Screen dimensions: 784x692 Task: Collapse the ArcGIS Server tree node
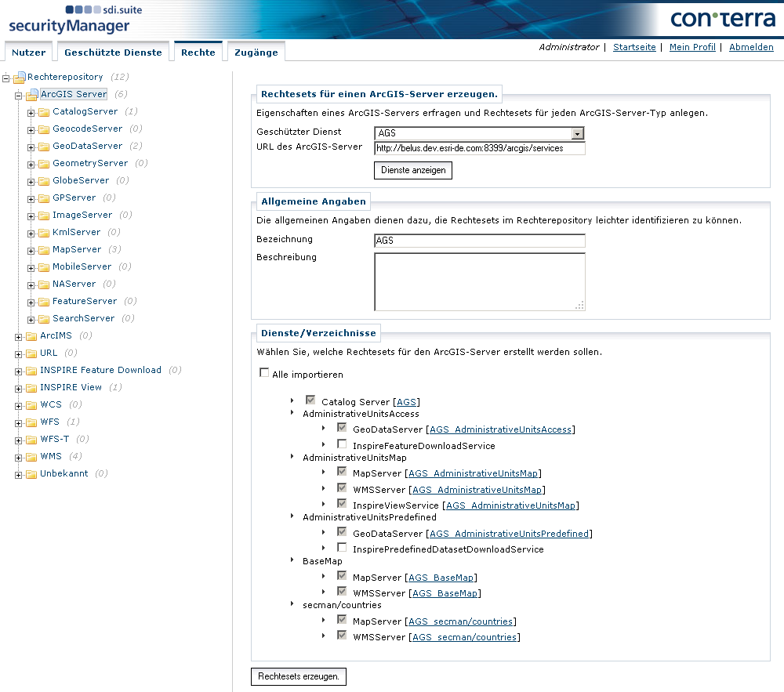click(18, 95)
